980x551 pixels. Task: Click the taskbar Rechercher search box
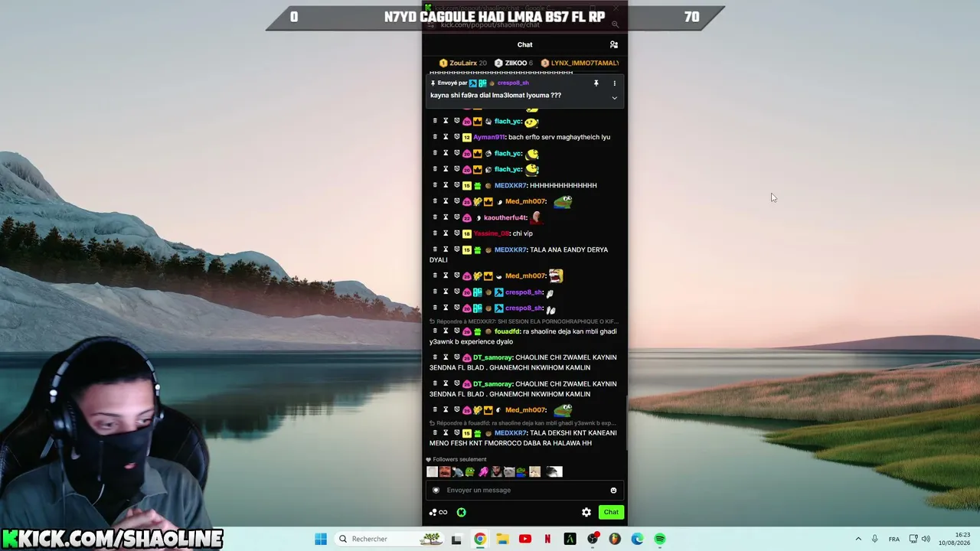390,539
